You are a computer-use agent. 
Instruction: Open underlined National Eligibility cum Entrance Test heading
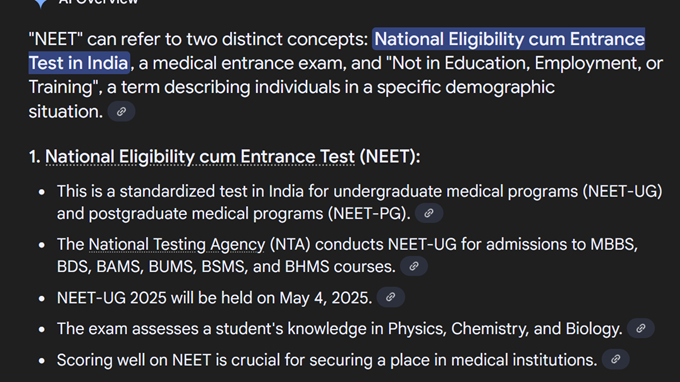click(x=200, y=157)
